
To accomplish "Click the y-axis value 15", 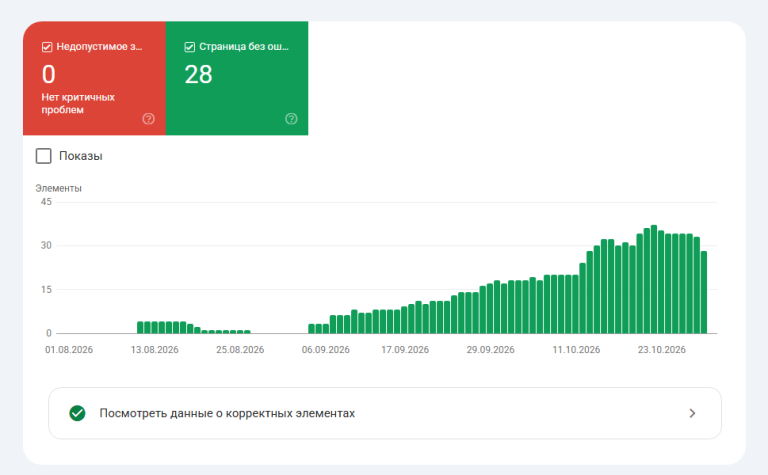I will [46, 289].
